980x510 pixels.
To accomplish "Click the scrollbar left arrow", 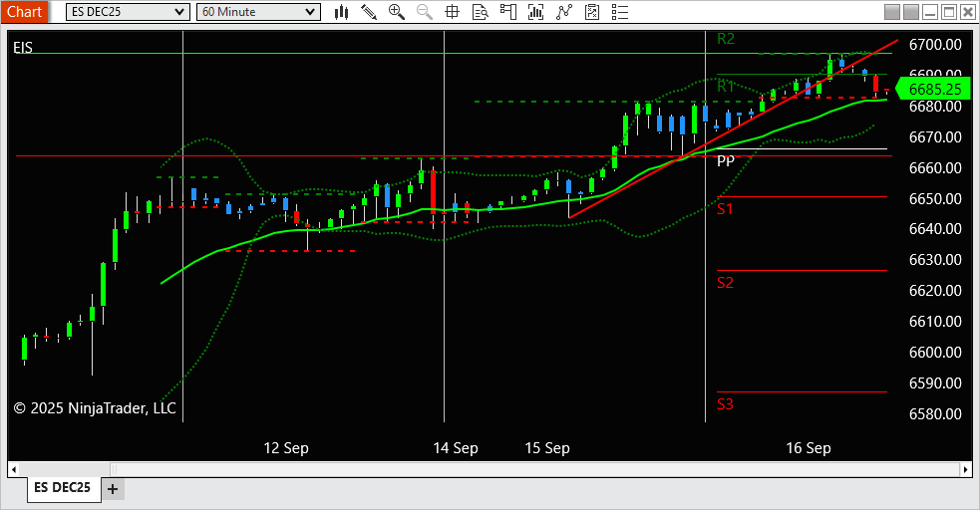I will point(14,469).
